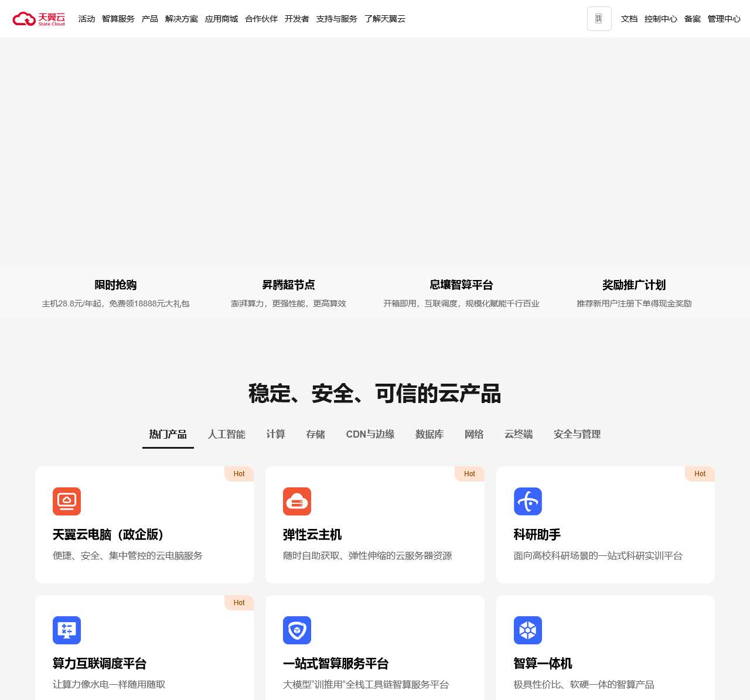Switch to the 网络 tab
Image resolution: width=750 pixels, height=700 pixels.
474,435
